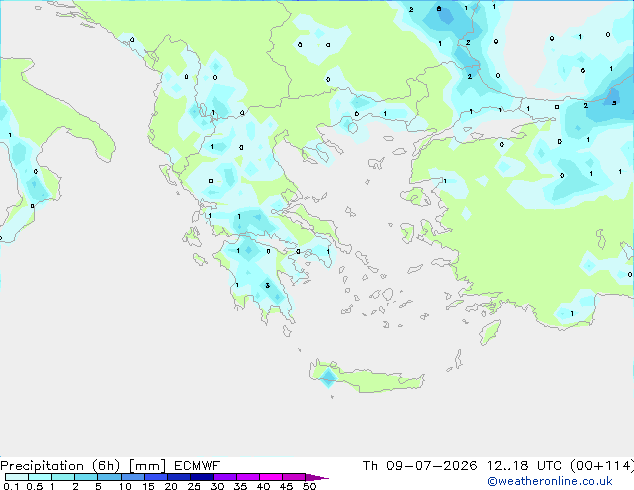634x490 pixels.
Task: Click the 0.5–1 mm legend swatch
Action: pos(40,477)
